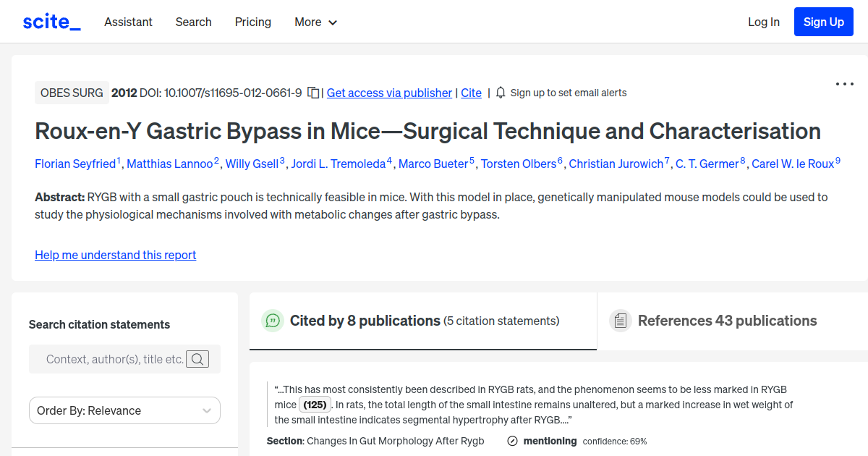Click the bell icon for email alerts

pyautogui.click(x=499, y=93)
